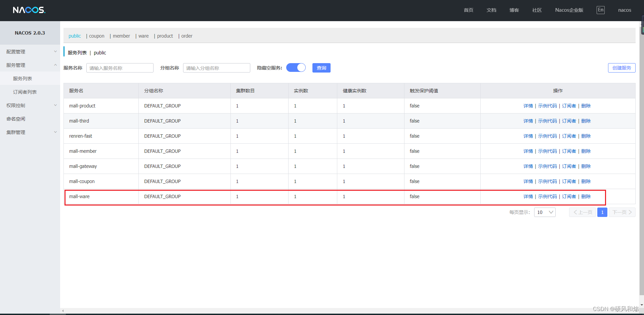Open Nacos企业版 link
Viewport: 644px width, 315px height.
click(x=569, y=10)
